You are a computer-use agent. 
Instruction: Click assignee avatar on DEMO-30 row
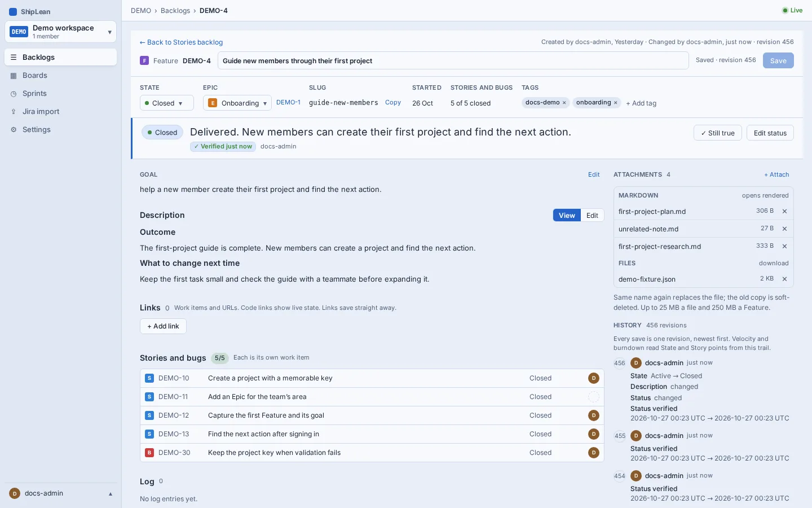593,453
